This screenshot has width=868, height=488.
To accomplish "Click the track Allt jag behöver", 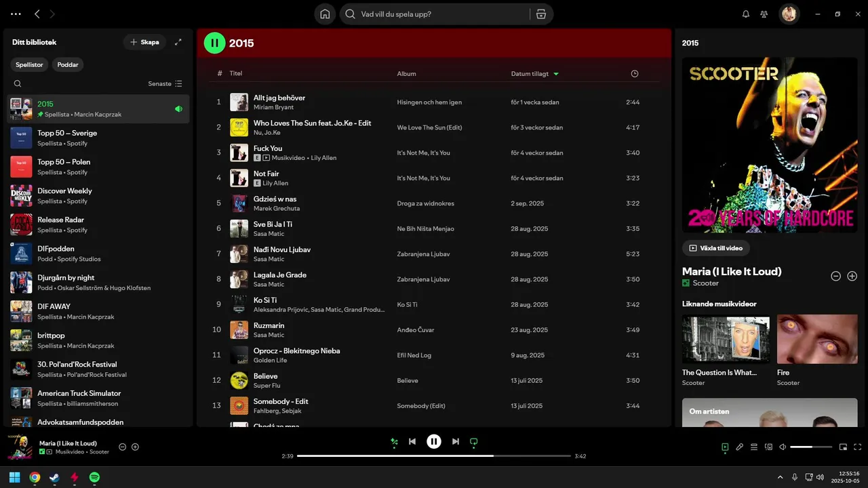I will (279, 98).
